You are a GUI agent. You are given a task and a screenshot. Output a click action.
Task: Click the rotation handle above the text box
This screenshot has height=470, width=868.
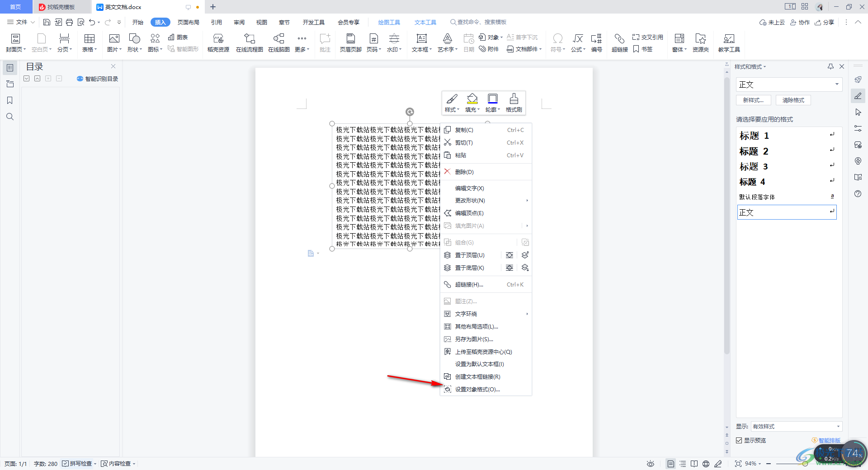[410, 112]
